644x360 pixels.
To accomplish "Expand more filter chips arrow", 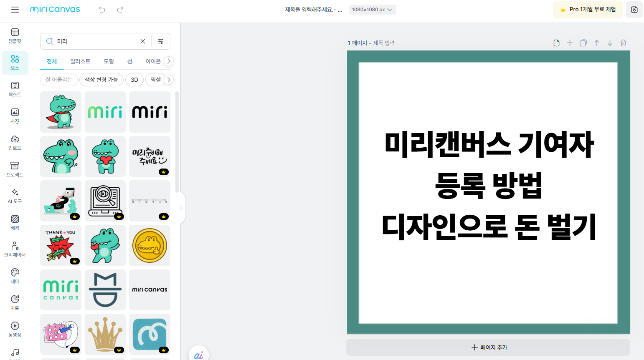I will coord(169,80).
